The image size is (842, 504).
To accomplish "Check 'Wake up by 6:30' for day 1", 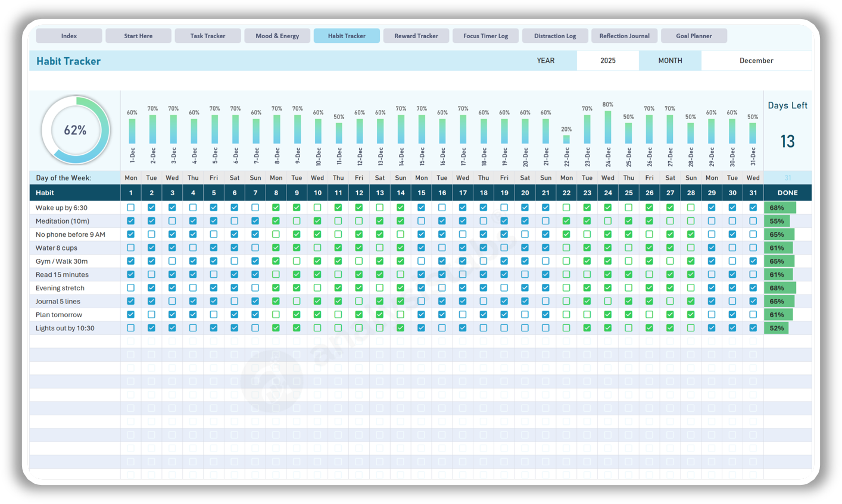I will (x=130, y=207).
